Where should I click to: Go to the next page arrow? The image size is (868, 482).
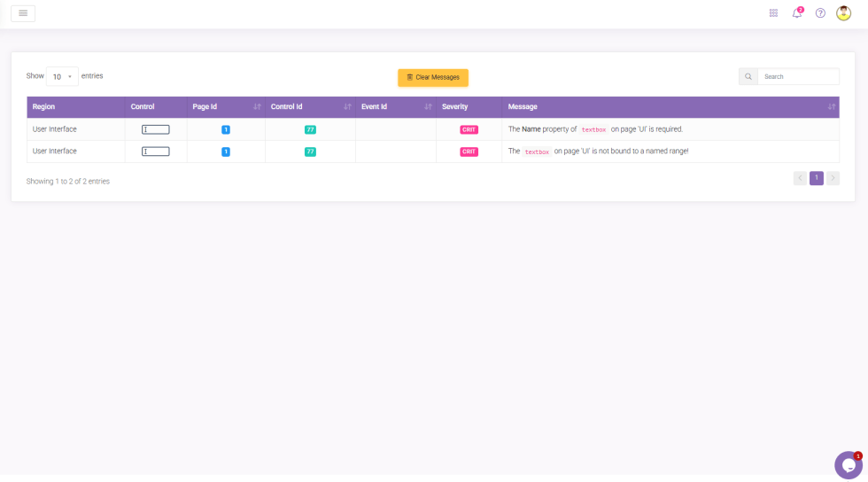tap(833, 178)
